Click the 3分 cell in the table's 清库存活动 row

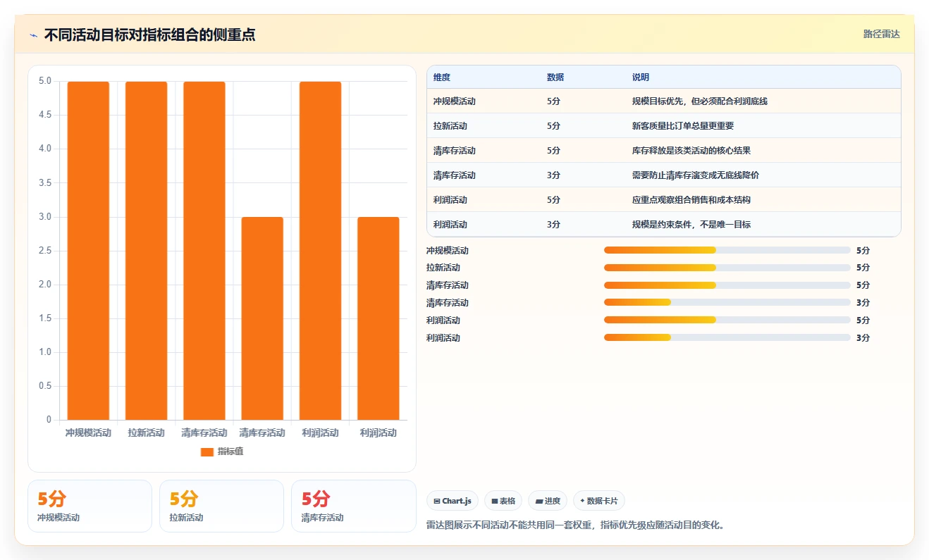[553, 175]
